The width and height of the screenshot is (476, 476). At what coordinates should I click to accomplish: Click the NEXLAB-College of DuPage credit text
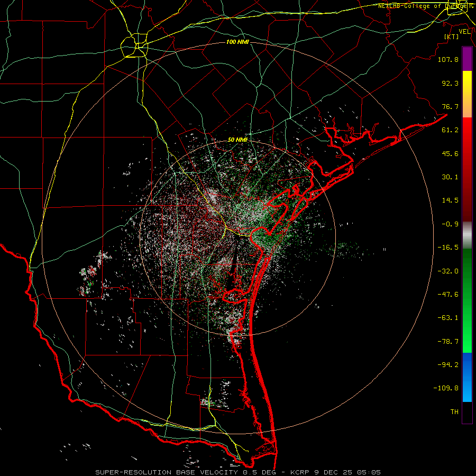coord(425,6)
